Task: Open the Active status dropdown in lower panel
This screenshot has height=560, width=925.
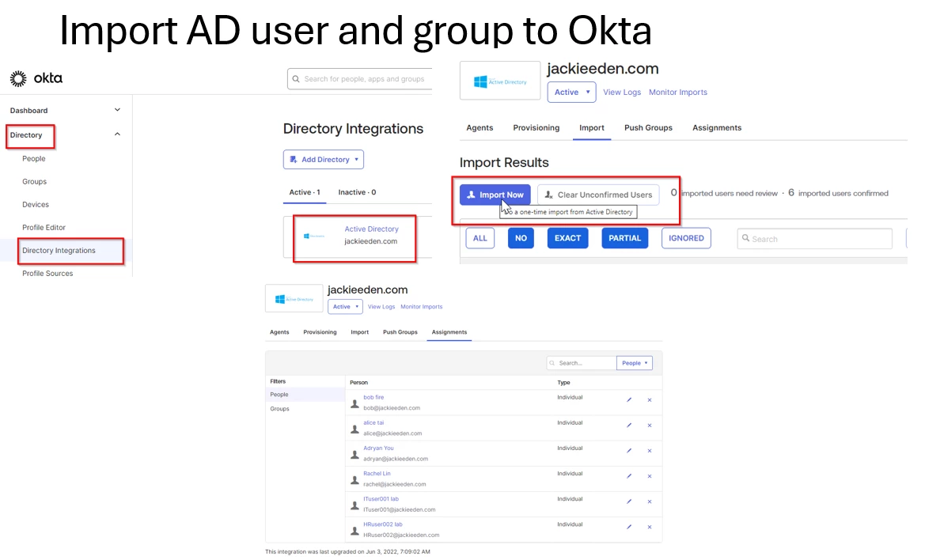Action: click(345, 307)
